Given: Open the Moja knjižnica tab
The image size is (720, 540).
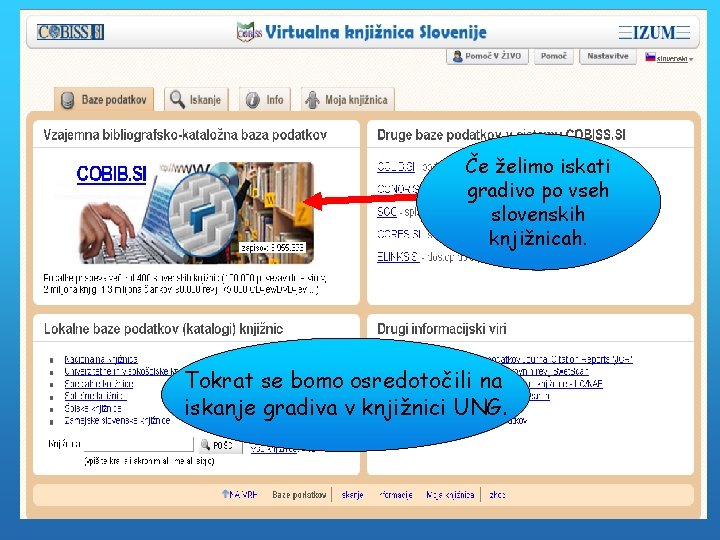Looking at the screenshot, I should [x=348, y=99].
